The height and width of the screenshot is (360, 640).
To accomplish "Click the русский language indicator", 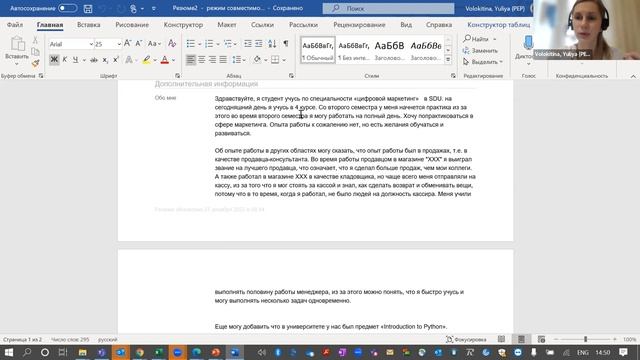I will tap(107, 340).
